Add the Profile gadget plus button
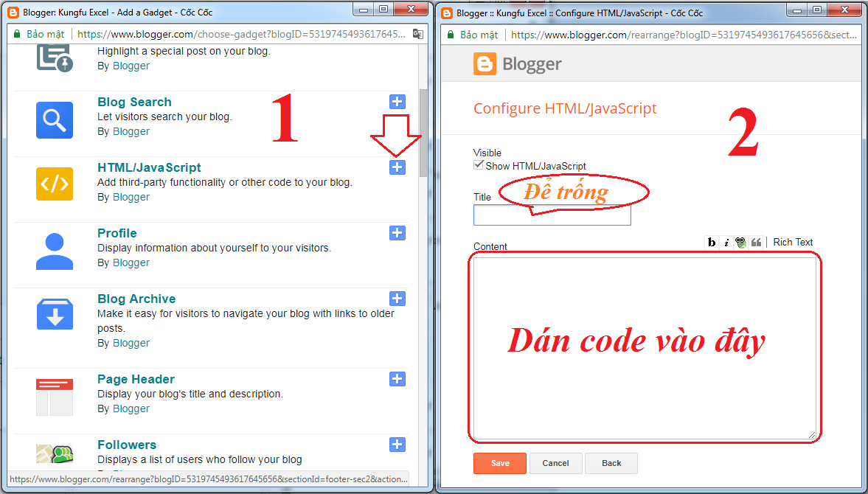The height and width of the screenshot is (494, 868). tap(397, 233)
